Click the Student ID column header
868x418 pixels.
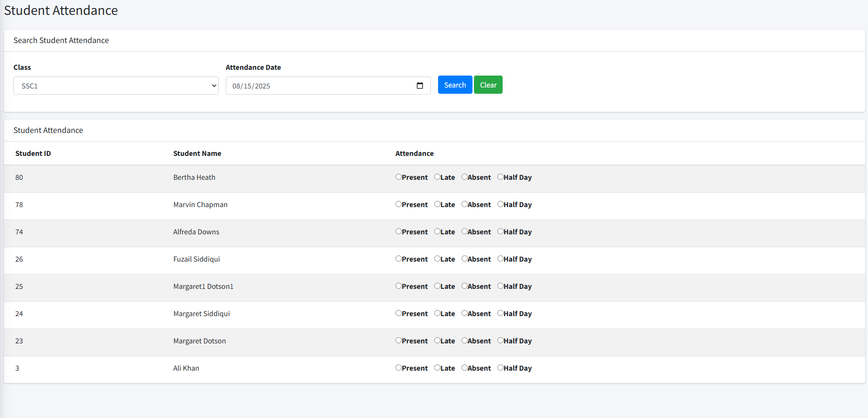pos(33,154)
